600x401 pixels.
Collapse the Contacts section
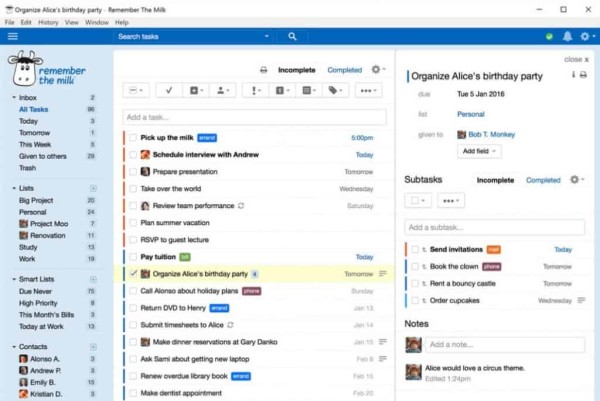[x=14, y=347]
